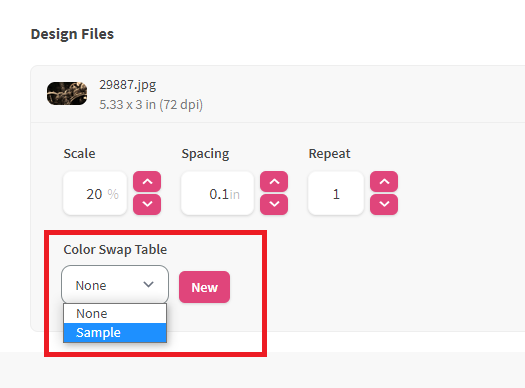Select the Sample option in dropdown

[x=115, y=333]
